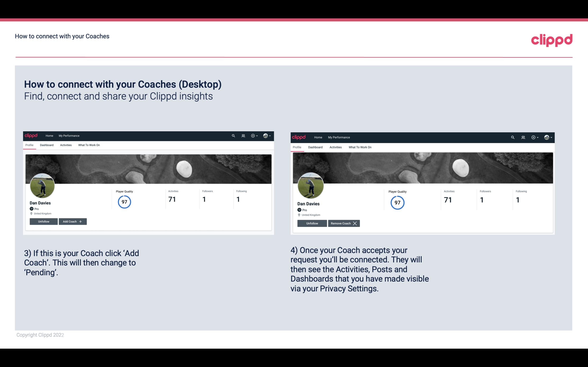Select the What To Work On tab
The height and width of the screenshot is (367, 588).
88,145
